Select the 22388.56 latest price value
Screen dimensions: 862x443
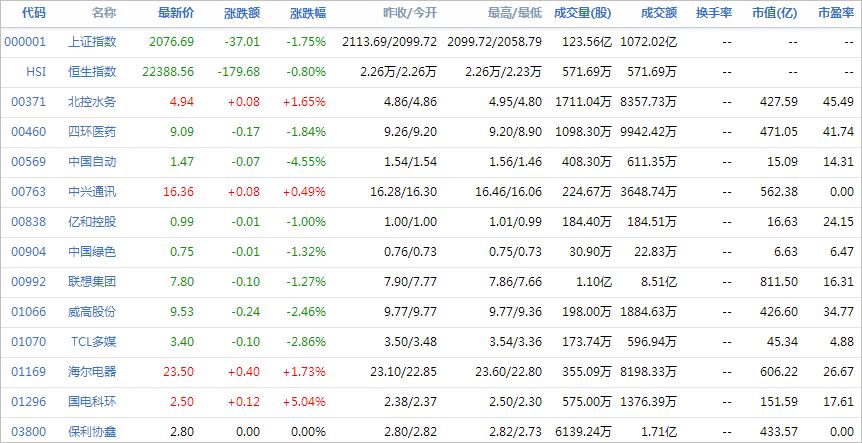coord(168,71)
